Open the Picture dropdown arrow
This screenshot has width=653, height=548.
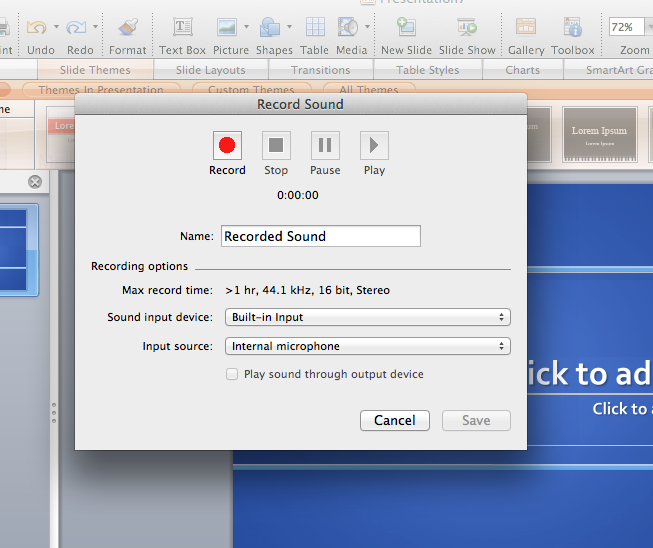(247, 27)
